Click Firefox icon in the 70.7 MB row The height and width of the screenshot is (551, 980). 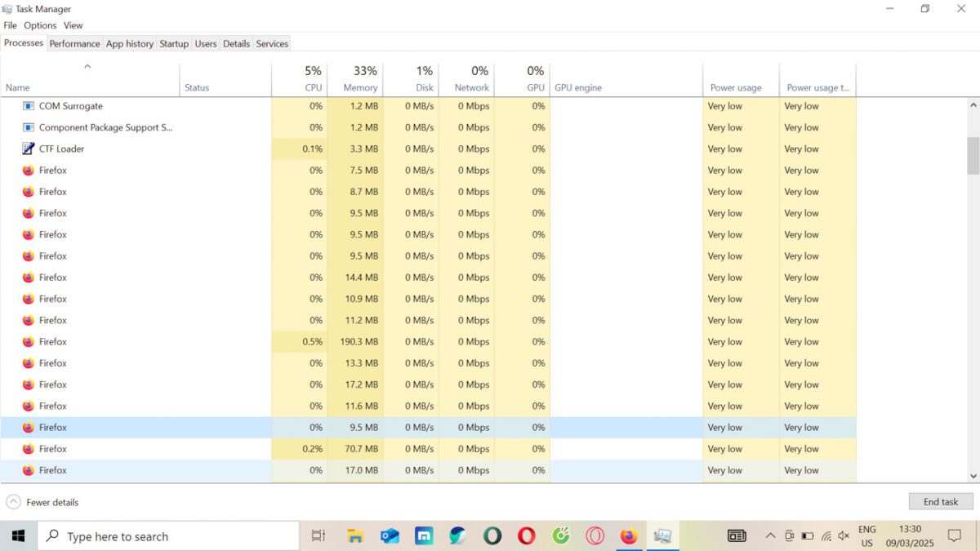coord(29,449)
